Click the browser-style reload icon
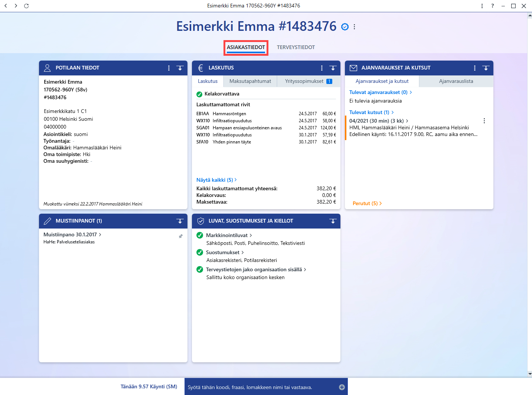The image size is (532, 395). tap(26, 6)
